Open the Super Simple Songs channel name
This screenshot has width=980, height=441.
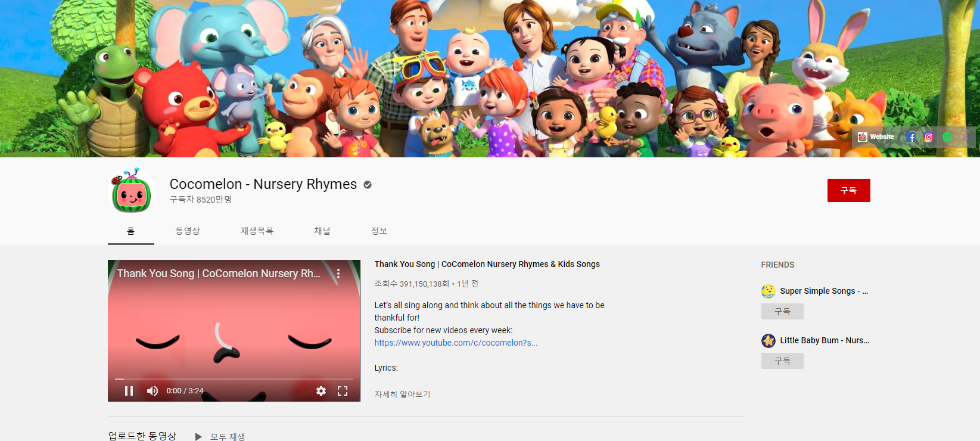click(824, 291)
